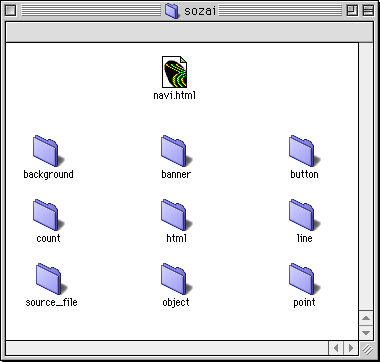Select the line folder icon
This screenshot has height=362, width=380.
click(x=304, y=215)
